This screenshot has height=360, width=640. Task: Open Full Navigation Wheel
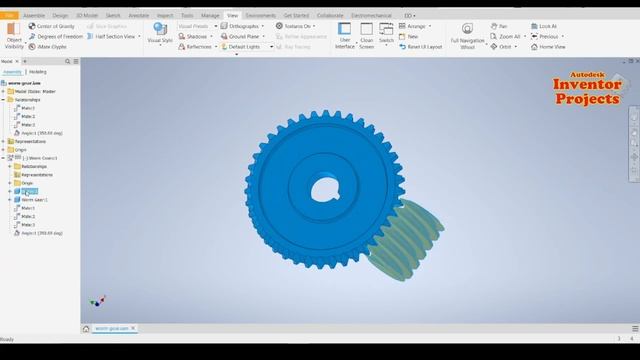click(x=467, y=36)
